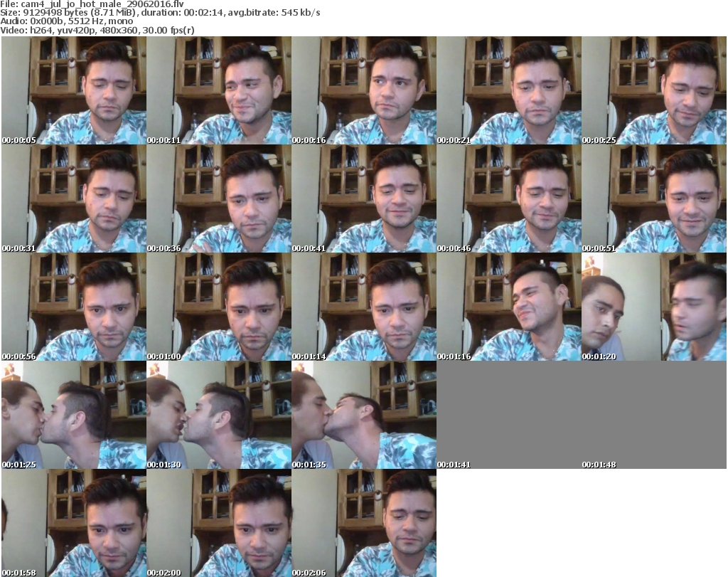Select the frame stamped 00:00:56
This screenshot has height=577, width=728.
[74, 307]
